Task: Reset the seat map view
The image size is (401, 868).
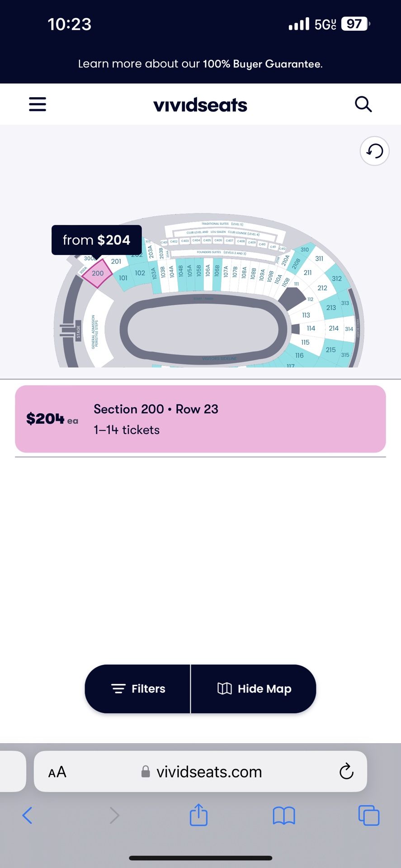Action: [x=374, y=151]
